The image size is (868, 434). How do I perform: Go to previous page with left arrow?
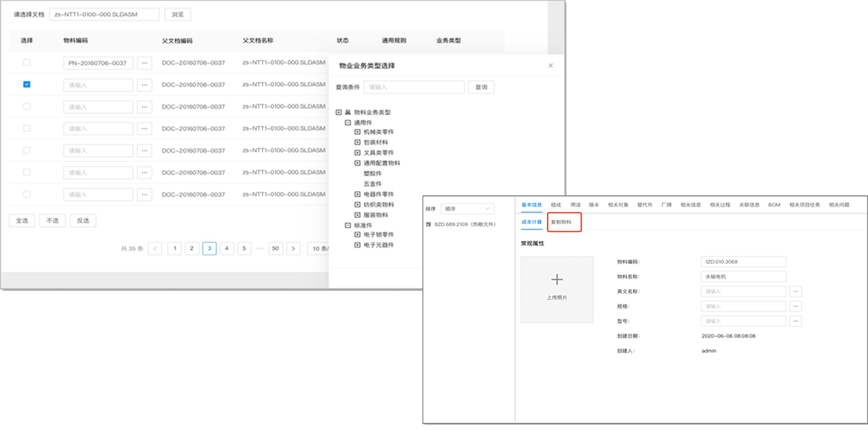click(x=155, y=248)
